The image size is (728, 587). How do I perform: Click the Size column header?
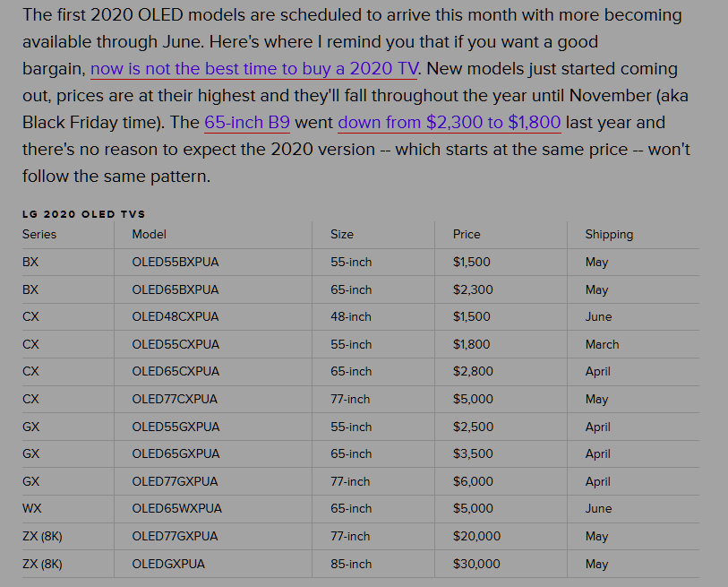pyautogui.click(x=342, y=234)
